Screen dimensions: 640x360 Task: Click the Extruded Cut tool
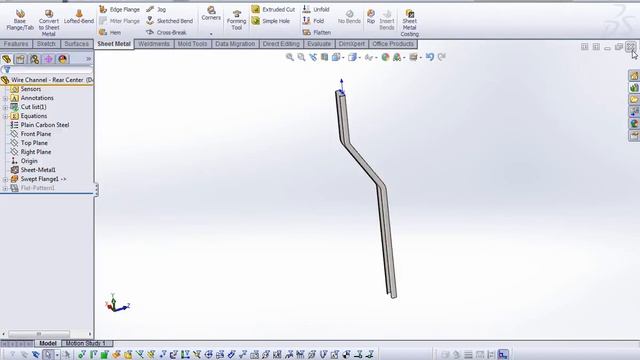[273, 9]
